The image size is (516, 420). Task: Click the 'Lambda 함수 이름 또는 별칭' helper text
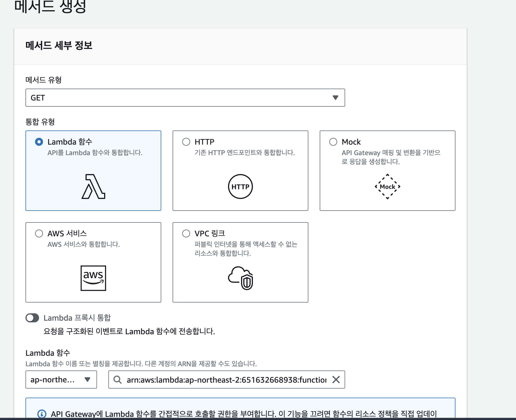click(141, 364)
